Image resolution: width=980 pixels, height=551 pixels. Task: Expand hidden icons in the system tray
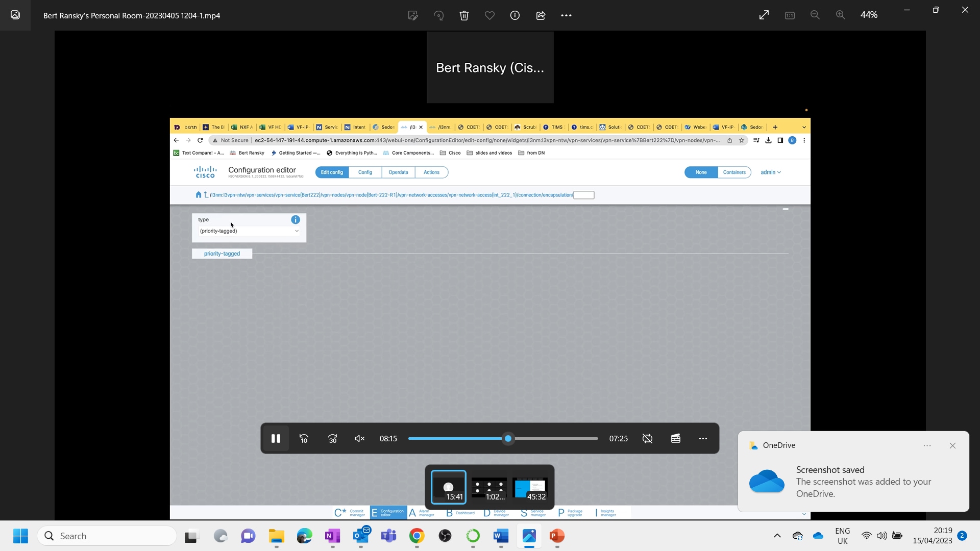[777, 536]
